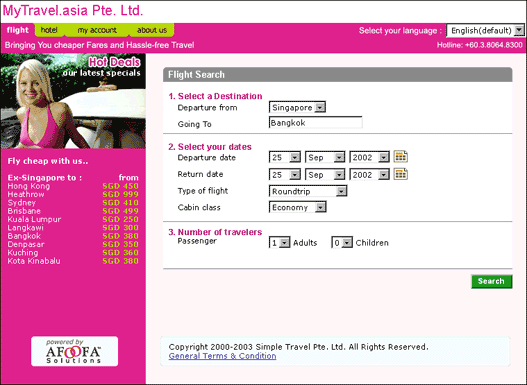Select the Langkawi SGD 300 deal
This screenshot has height=385, width=527.
pos(73,228)
